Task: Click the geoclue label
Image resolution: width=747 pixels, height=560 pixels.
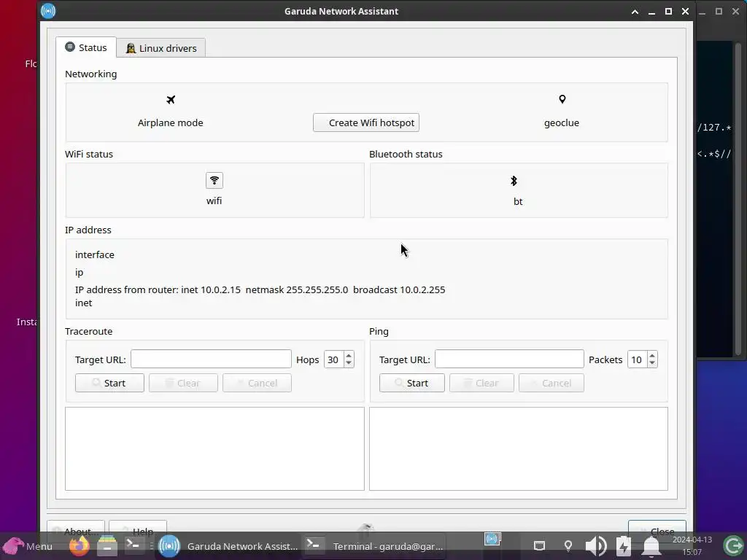Action: point(562,122)
